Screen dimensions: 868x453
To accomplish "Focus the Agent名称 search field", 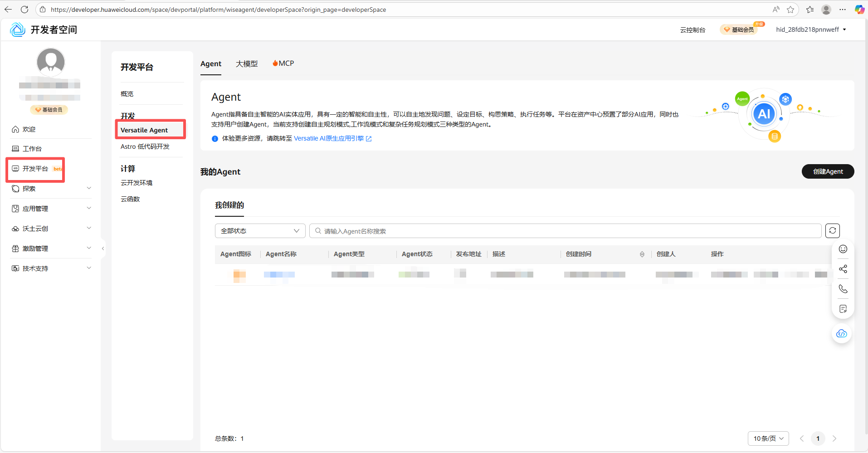I will click(x=566, y=231).
